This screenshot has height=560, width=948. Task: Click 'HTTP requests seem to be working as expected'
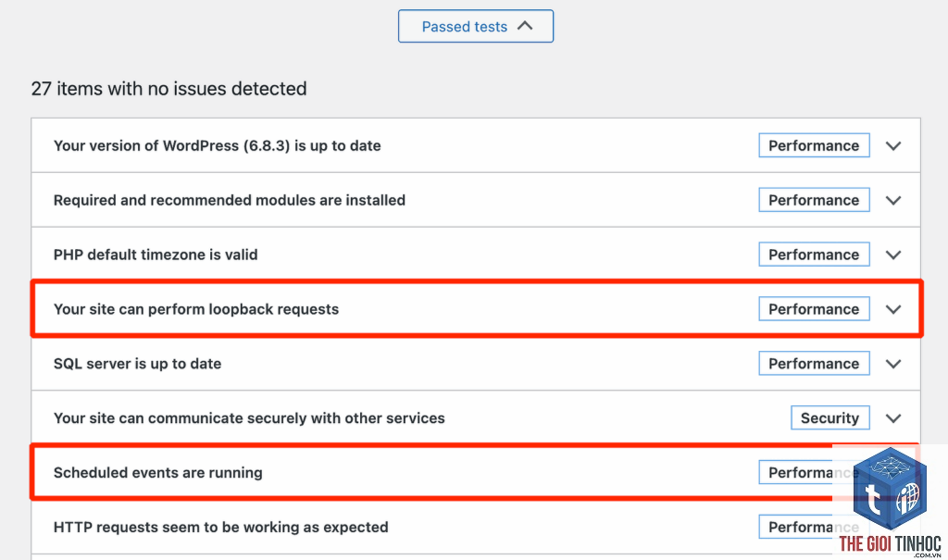pos(220,527)
